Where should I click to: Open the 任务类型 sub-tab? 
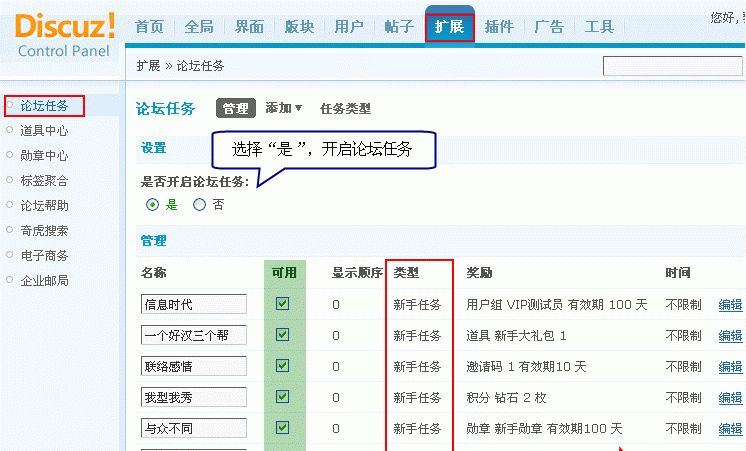(x=345, y=108)
